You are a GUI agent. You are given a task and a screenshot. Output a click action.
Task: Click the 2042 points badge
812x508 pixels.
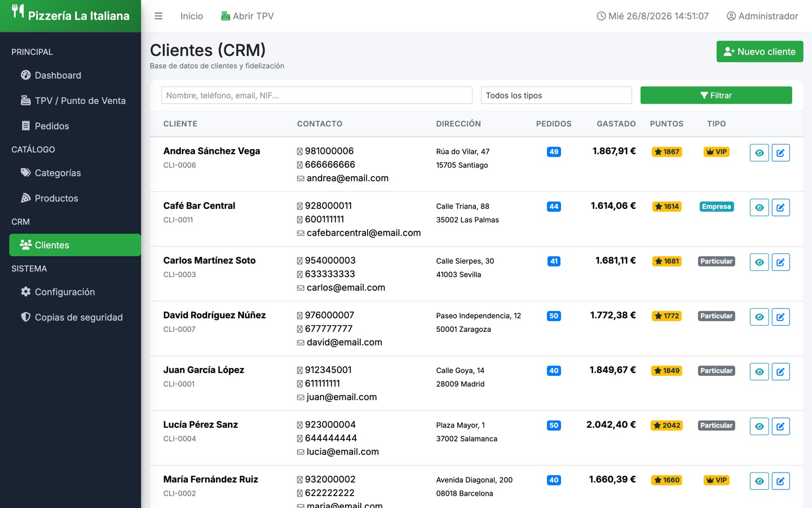667,426
